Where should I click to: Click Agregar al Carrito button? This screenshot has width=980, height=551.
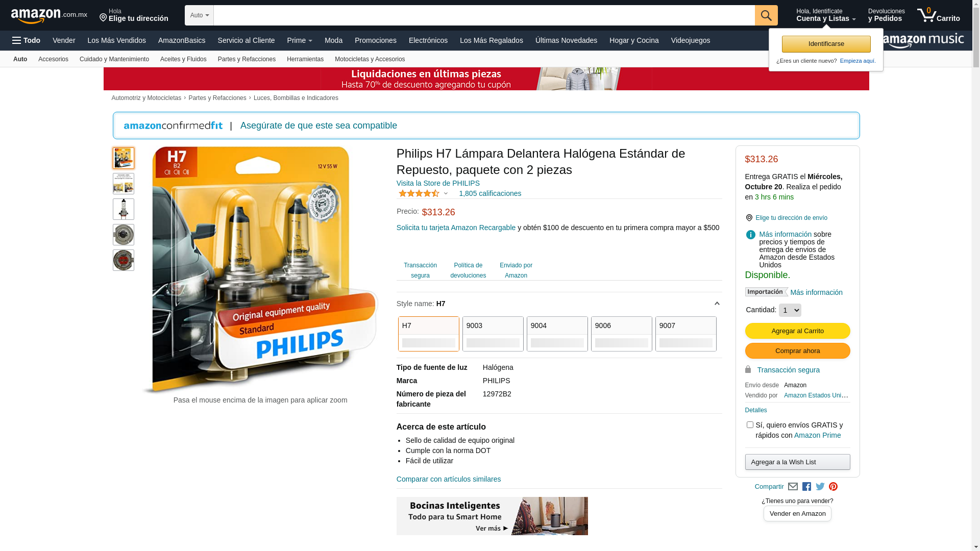pos(797,331)
